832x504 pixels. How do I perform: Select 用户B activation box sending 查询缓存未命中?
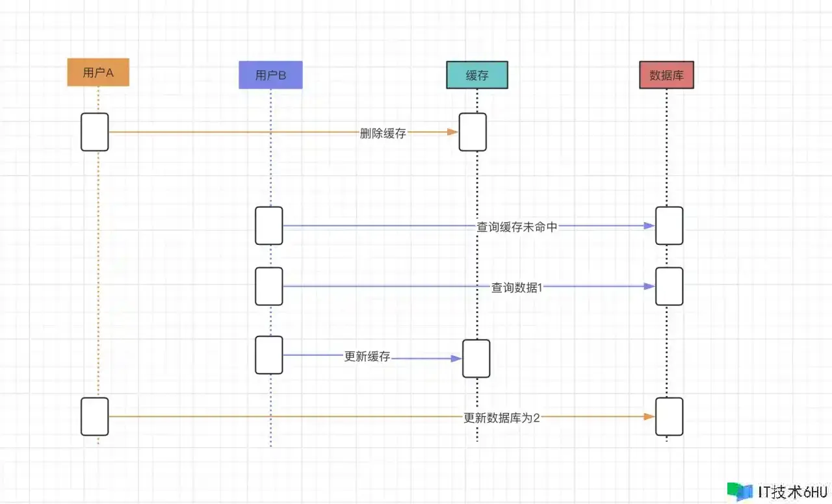coord(269,225)
